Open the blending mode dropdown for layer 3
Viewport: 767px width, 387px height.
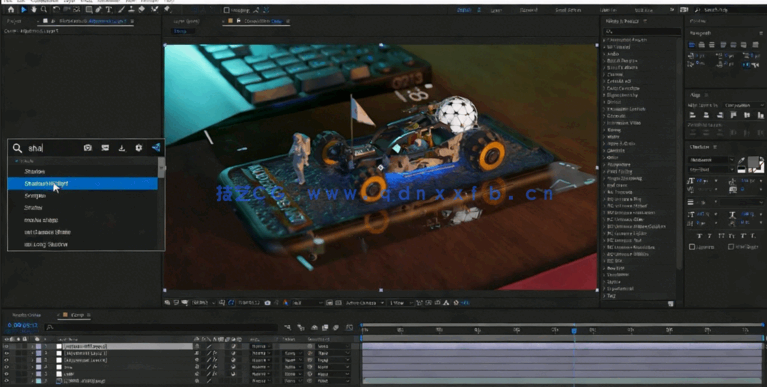click(x=261, y=360)
